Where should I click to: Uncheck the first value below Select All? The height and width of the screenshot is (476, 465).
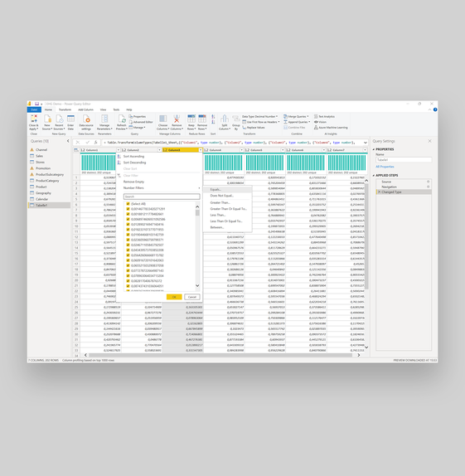(x=128, y=209)
